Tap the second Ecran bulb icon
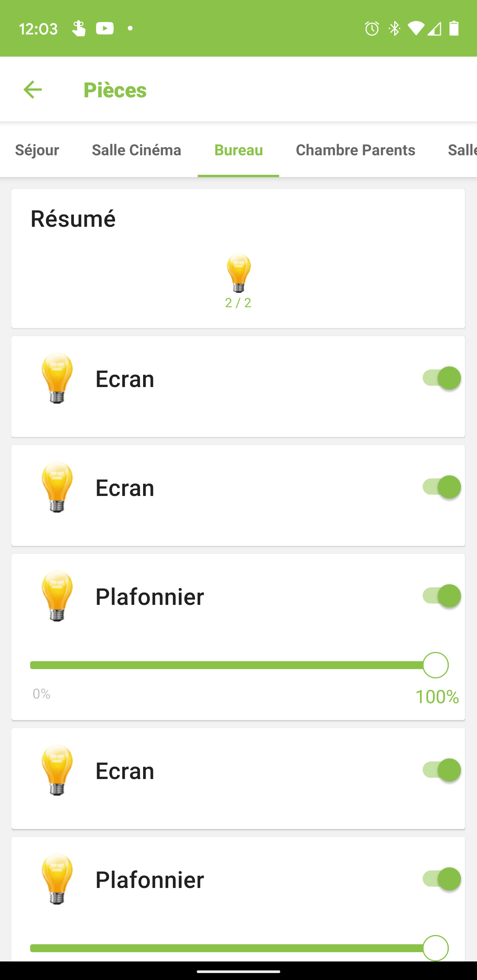Viewport: 477px width, 980px height. (x=57, y=487)
